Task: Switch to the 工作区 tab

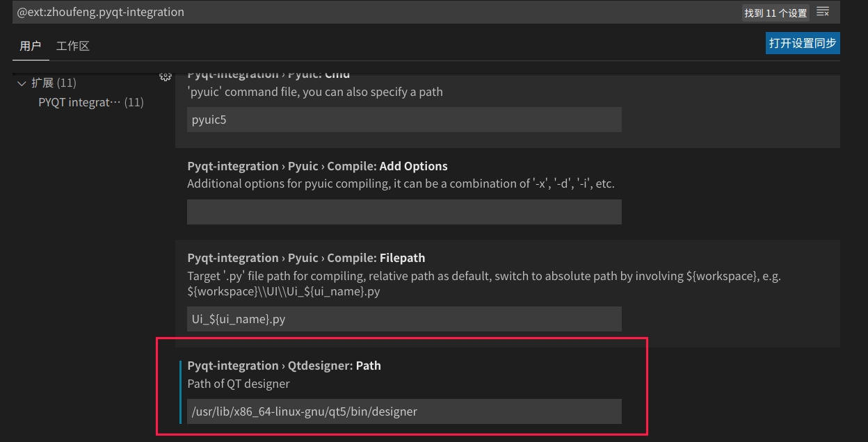Action: [x=73, y=46]
